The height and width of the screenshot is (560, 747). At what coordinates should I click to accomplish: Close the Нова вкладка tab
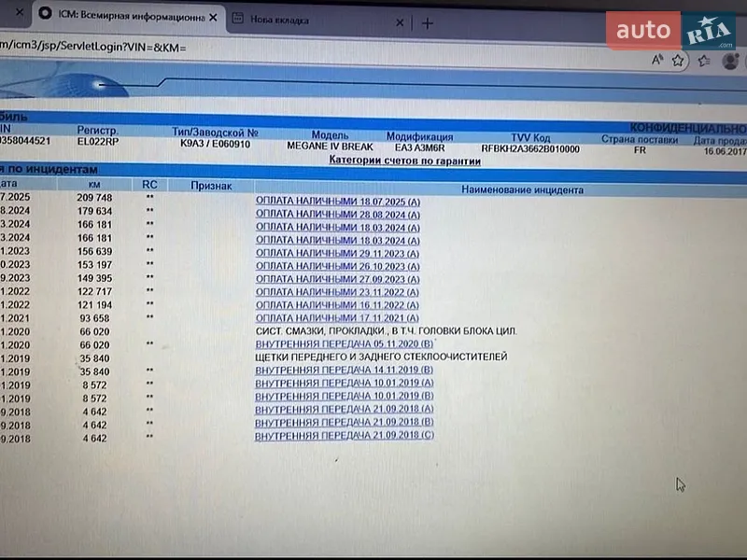(400, 21)
